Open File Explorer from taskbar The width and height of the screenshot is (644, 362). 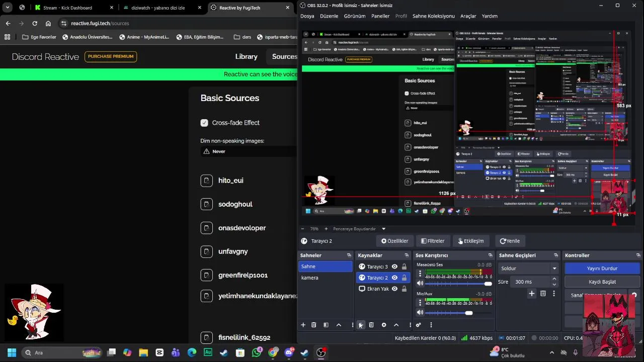(143, 352)
